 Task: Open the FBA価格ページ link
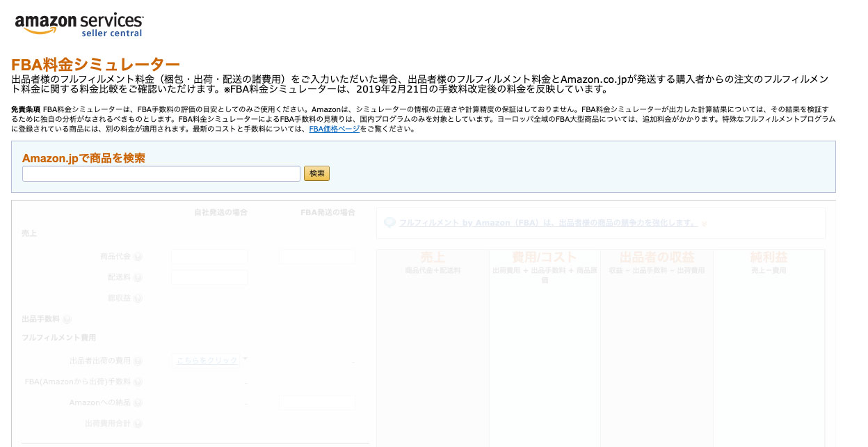[334, 129]
